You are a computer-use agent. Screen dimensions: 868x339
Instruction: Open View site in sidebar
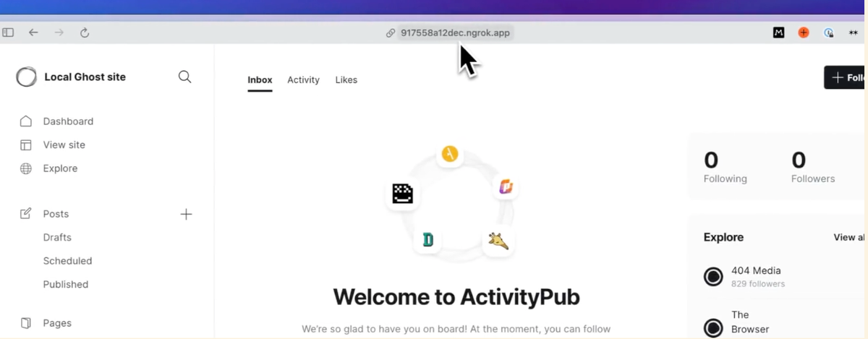tap(64, 145)
